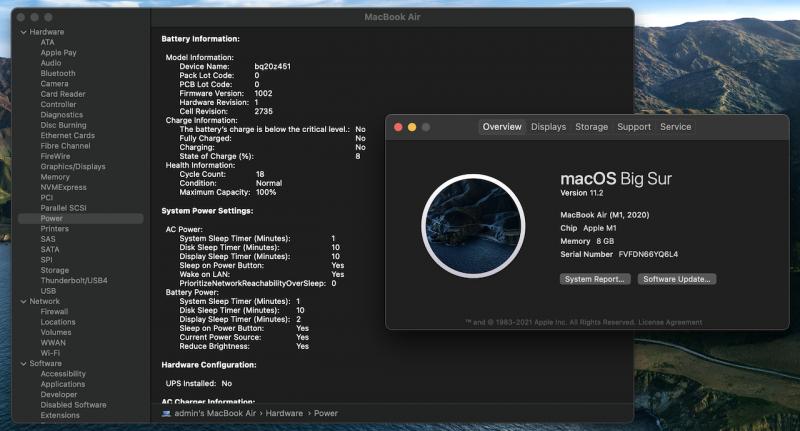Collapse the Network section in sidebar
Screen dimensions: 800x431
[23, 301]
